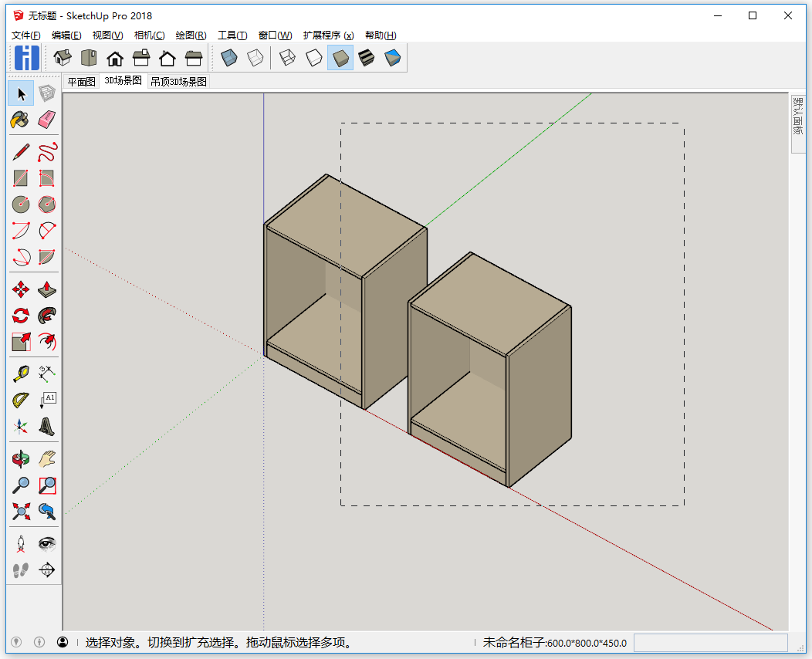Click the measurements input box
The image size is (812, 659).
[x=710, y=642]
